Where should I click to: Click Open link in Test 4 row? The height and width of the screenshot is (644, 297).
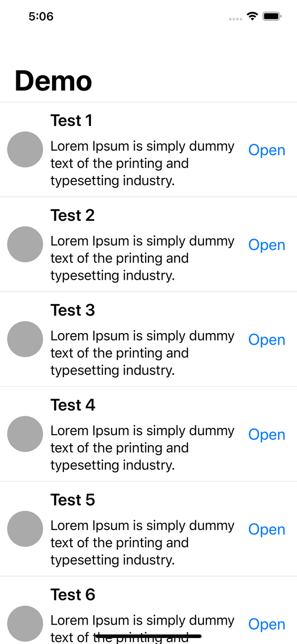(x=267, y=434)
